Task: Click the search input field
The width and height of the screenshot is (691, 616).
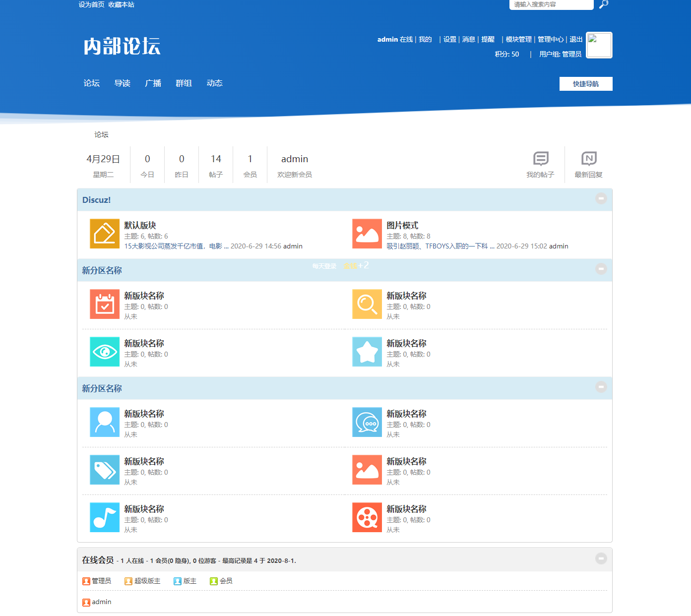Action: point(551,4)
